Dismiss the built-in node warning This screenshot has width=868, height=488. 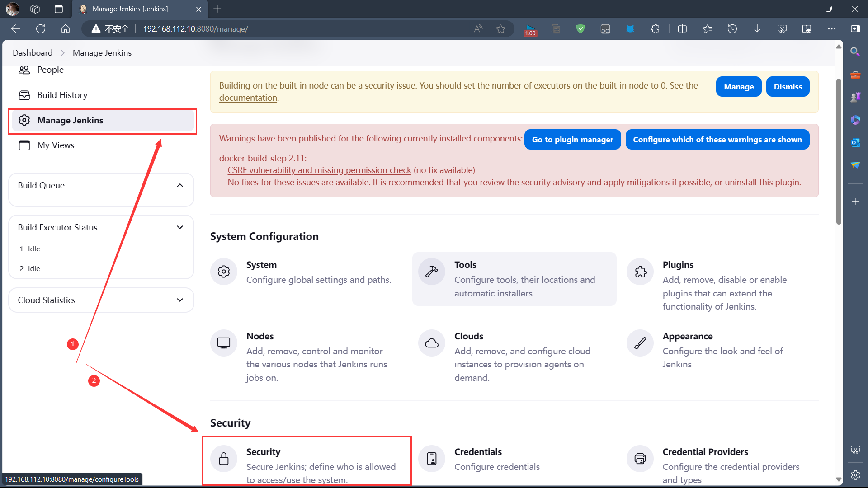pyautogui.click(x=788, y=87)
